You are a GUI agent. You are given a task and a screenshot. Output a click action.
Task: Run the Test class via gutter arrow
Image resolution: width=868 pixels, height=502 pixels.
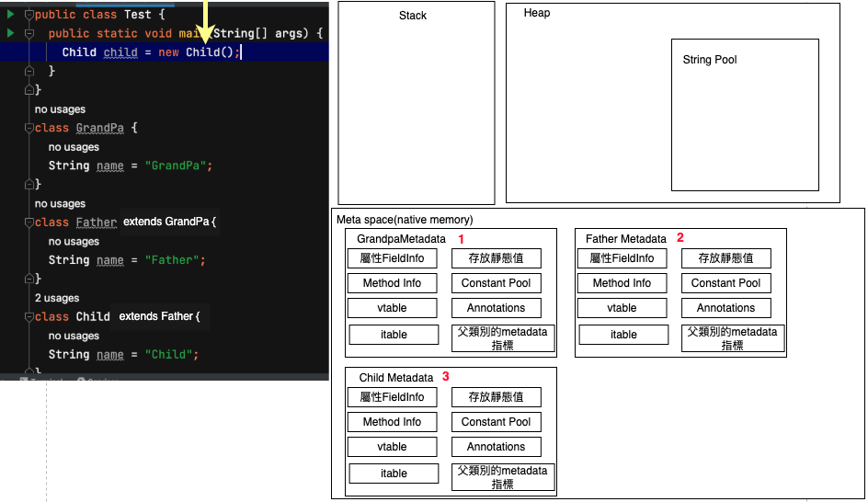click(x=10, y=14)
